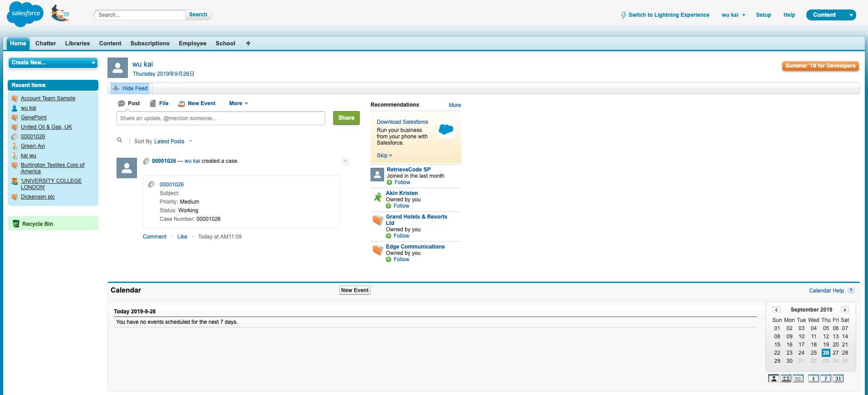
Task: Open Dickenson plc recent item
Action: click(x=38, y=197)
